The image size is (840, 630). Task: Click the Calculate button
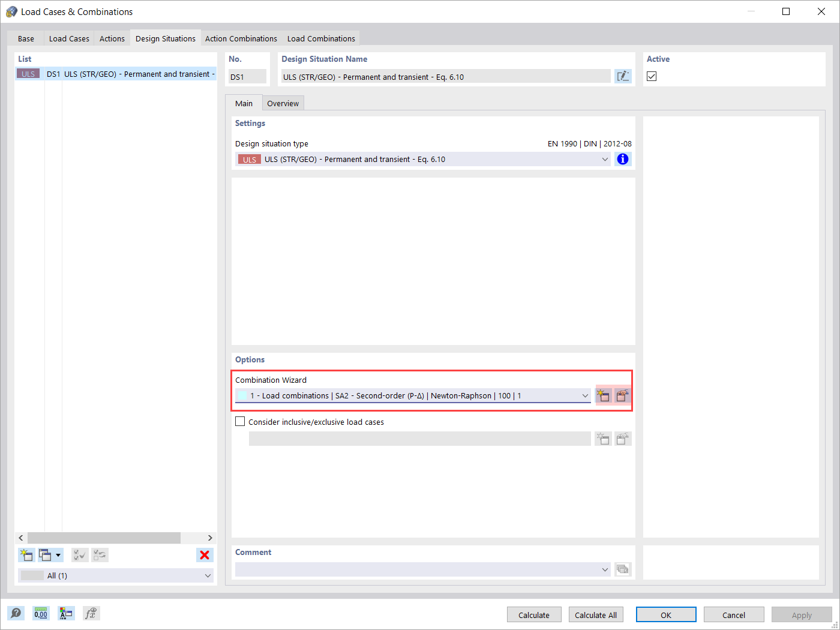(x=534, y=614)
